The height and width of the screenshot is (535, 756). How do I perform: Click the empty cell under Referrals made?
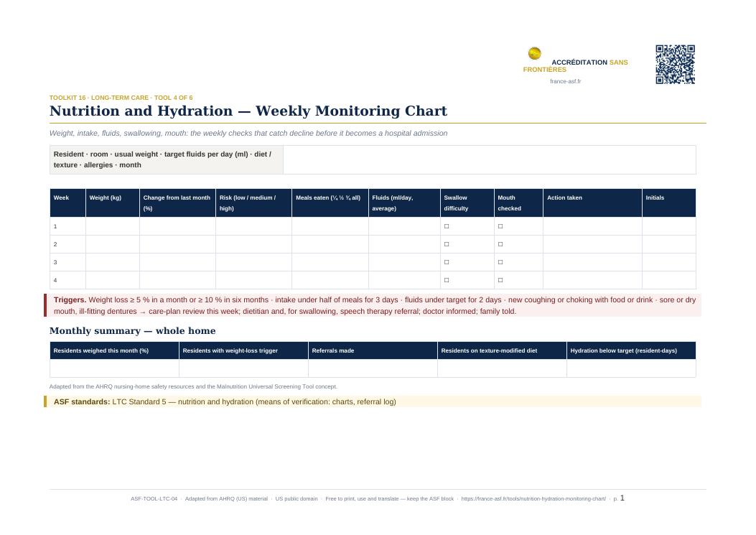click(373, 368)
